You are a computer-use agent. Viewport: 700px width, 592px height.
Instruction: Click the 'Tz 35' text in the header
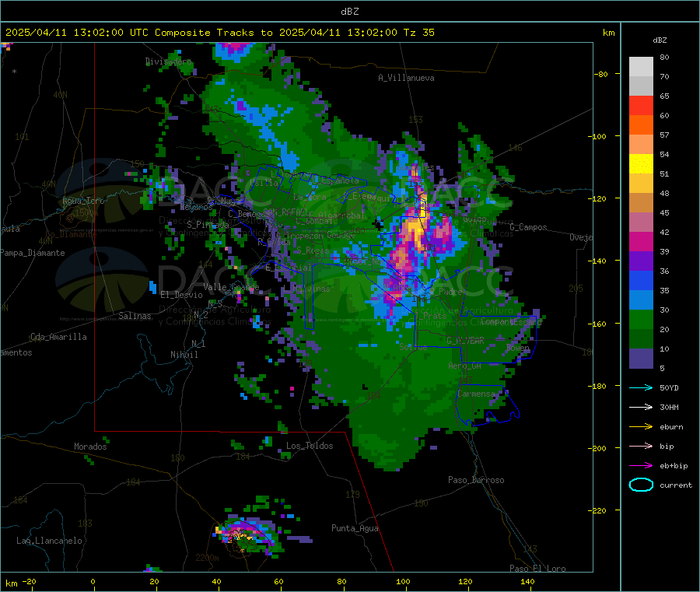coord(418,33)
